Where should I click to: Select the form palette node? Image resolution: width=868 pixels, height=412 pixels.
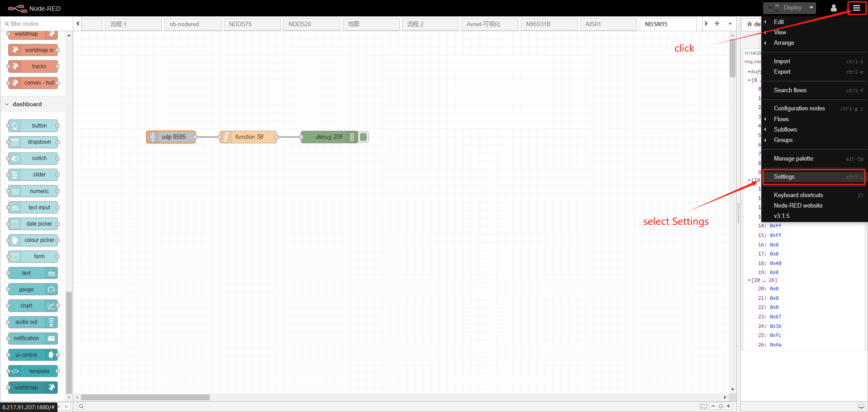tap(33, 256)
